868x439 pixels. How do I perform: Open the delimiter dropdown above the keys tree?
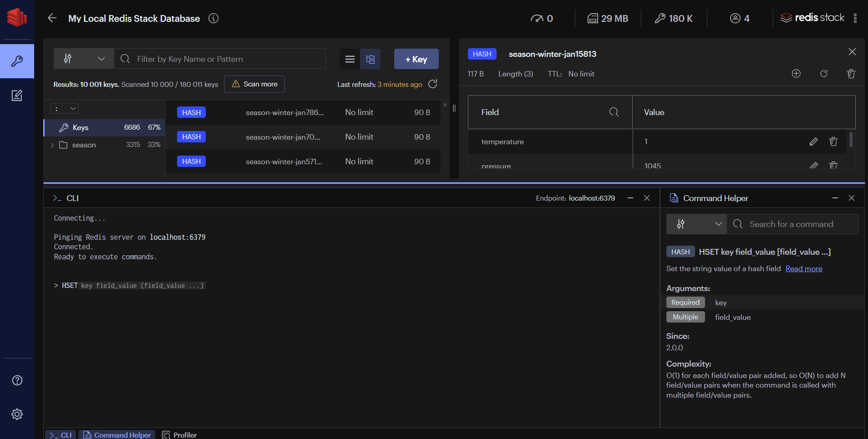tap(64, 108)
